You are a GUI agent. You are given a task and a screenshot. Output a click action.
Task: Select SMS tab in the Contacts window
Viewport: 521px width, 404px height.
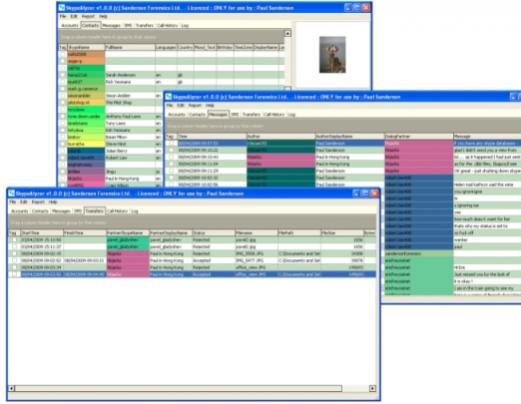tap(128, 25)
